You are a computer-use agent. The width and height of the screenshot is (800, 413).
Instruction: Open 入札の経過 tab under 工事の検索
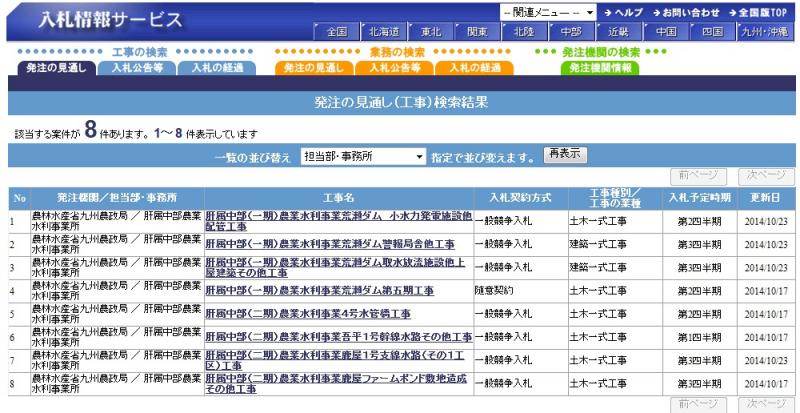click(x=217, y=68)
